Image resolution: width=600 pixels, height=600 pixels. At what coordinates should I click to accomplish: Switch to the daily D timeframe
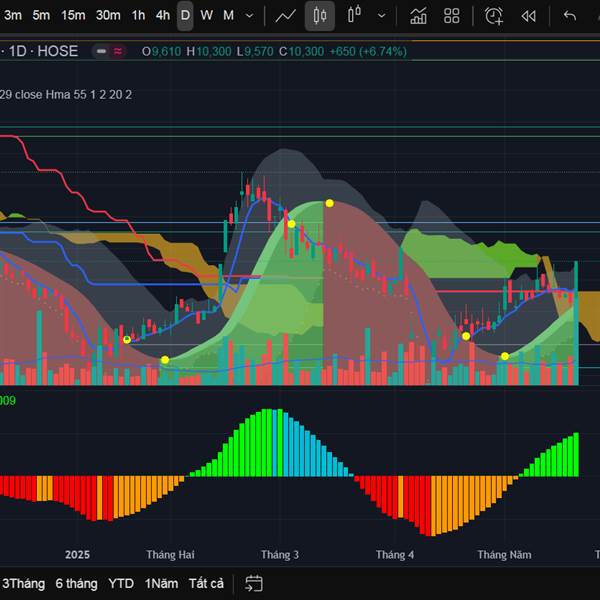coord(185,16)
